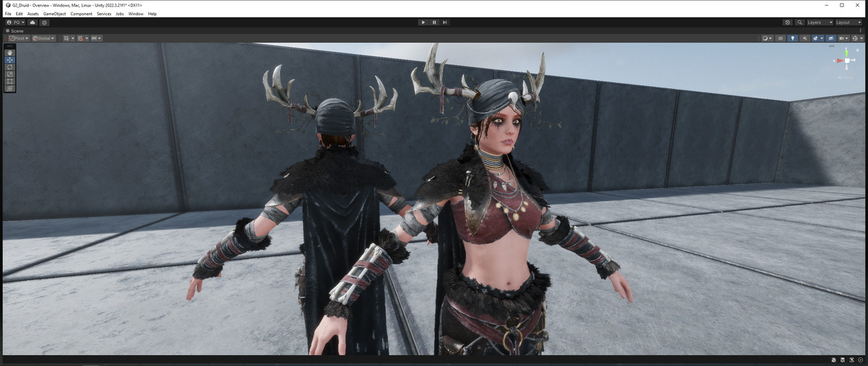Open the Assets menu

point(33,14)
